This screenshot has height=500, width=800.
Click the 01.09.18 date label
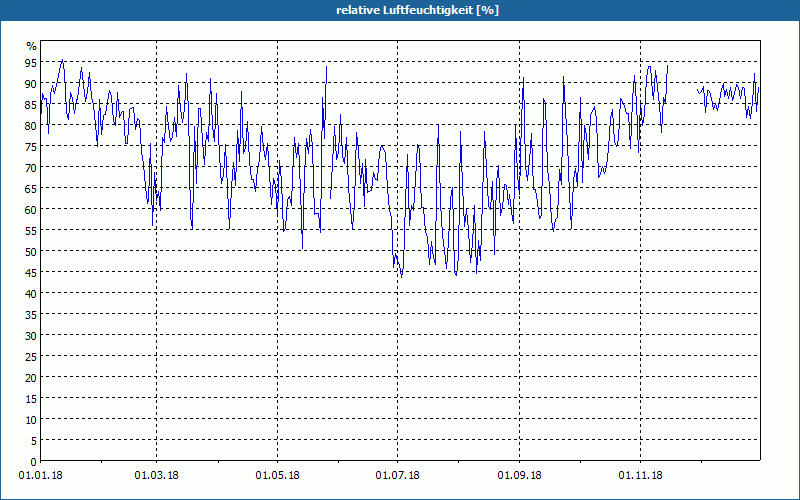click(x=519, y=476)
